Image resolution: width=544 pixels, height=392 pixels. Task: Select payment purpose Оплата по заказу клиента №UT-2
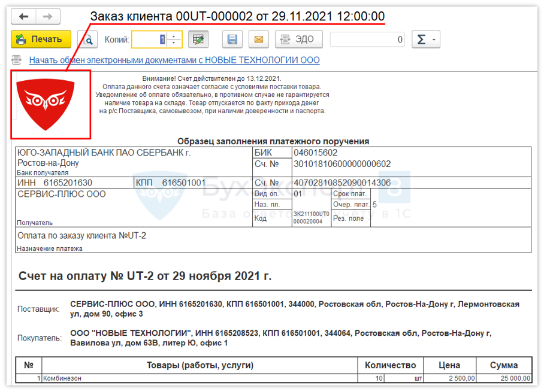click(82, 236)
